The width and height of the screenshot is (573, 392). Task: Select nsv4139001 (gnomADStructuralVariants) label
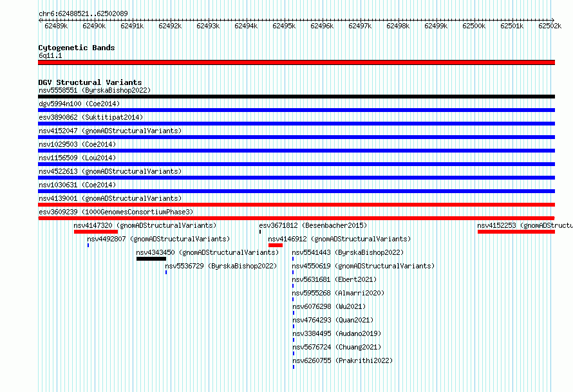click(110, 198)
